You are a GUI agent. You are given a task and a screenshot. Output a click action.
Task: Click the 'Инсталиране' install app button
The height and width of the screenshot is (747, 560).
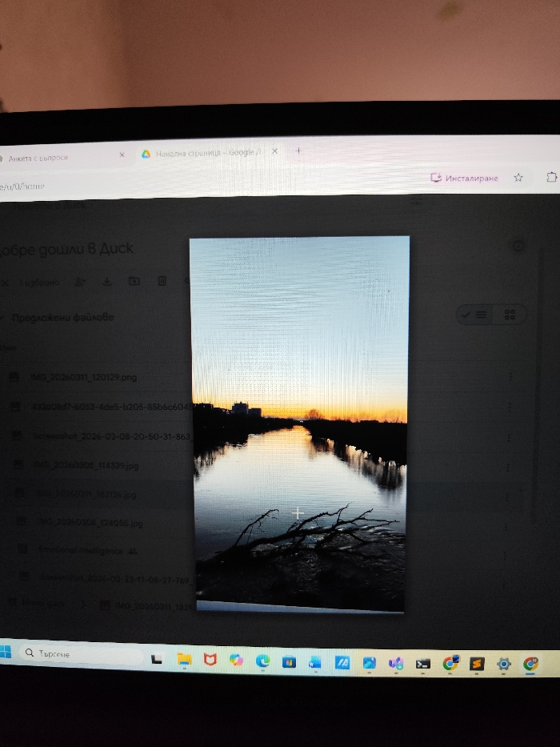464,178
